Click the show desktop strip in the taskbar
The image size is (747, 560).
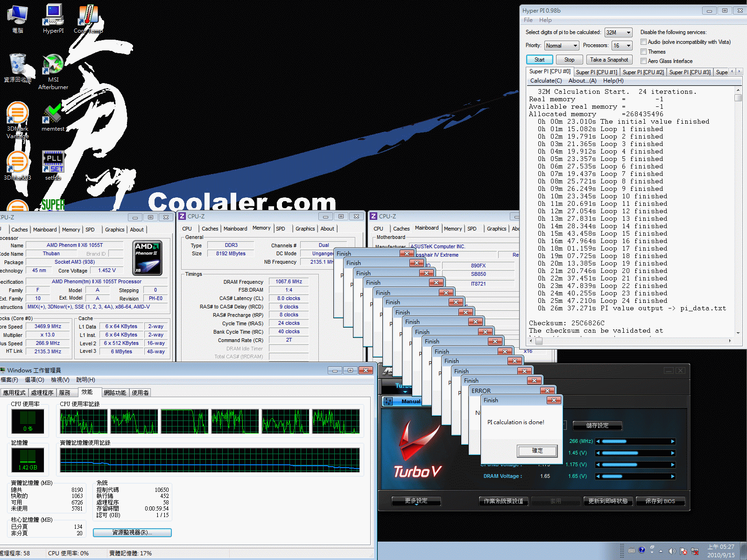coord(744,551)
